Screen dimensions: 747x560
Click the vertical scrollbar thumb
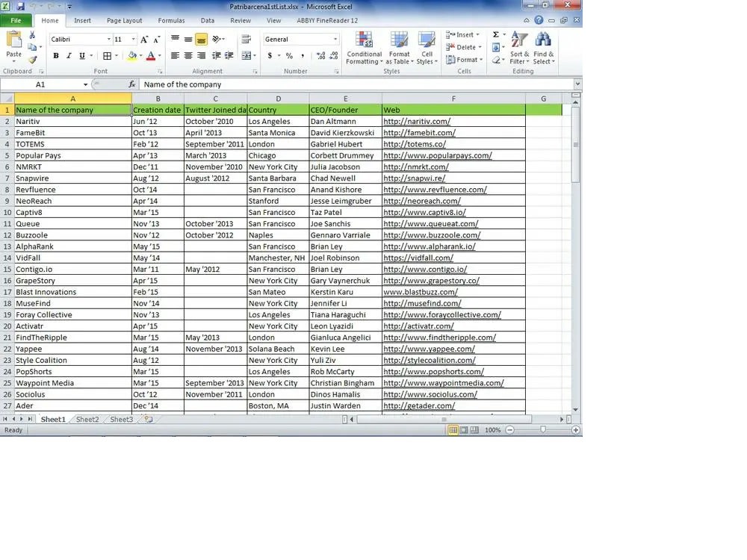575,144
